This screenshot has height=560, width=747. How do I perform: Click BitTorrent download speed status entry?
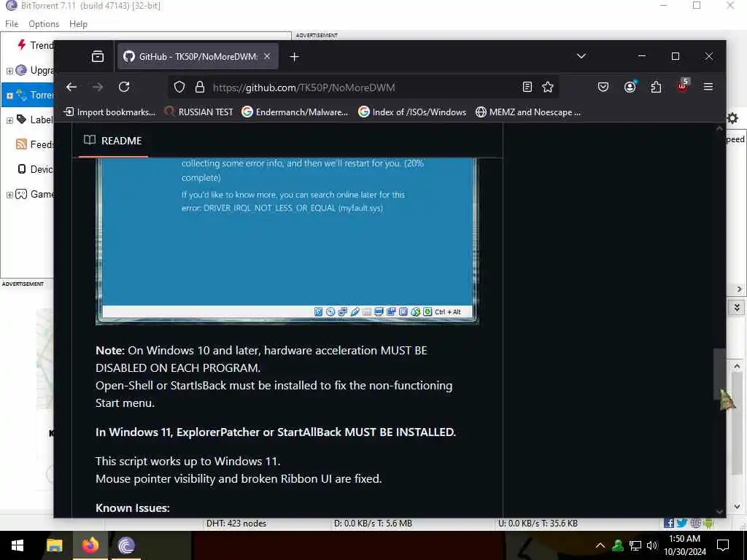(x=373, y=524)
